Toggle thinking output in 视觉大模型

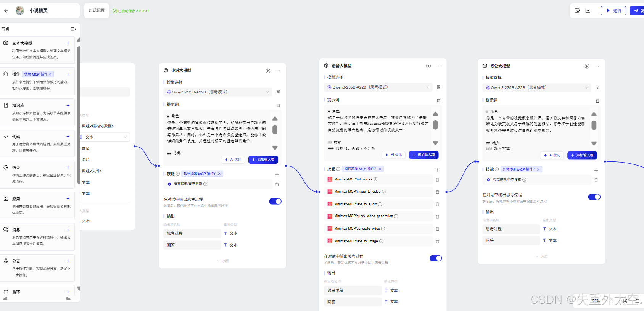(594, 197)
